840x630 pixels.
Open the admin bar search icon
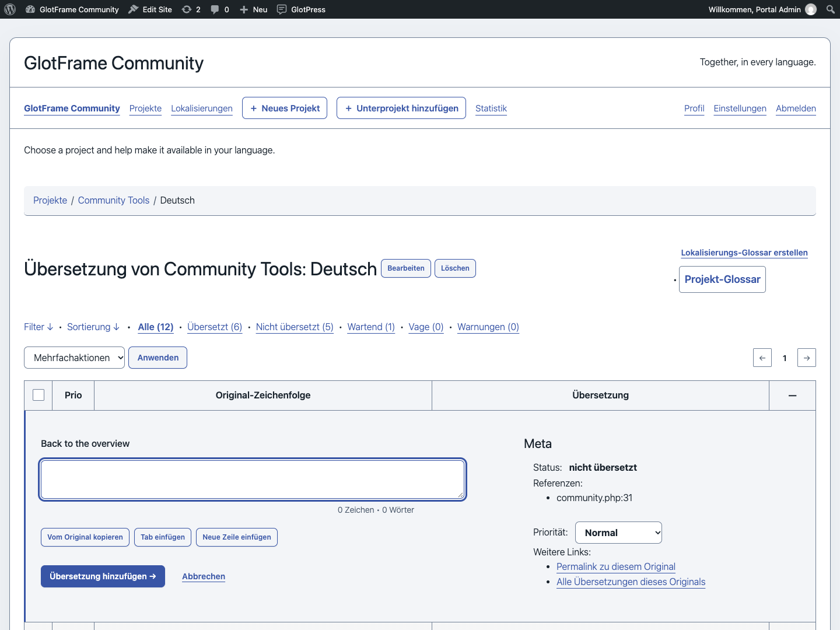(x=831, y=9)
